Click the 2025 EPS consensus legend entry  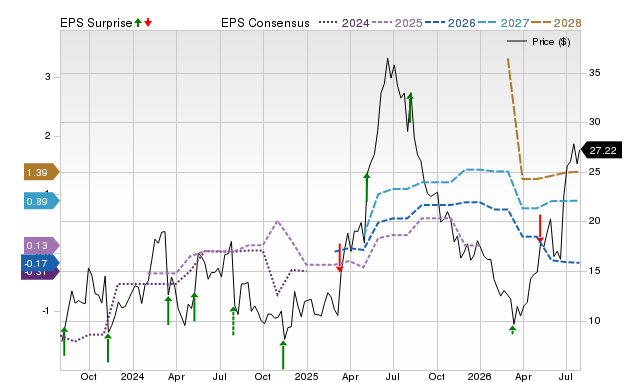point(397,23)
